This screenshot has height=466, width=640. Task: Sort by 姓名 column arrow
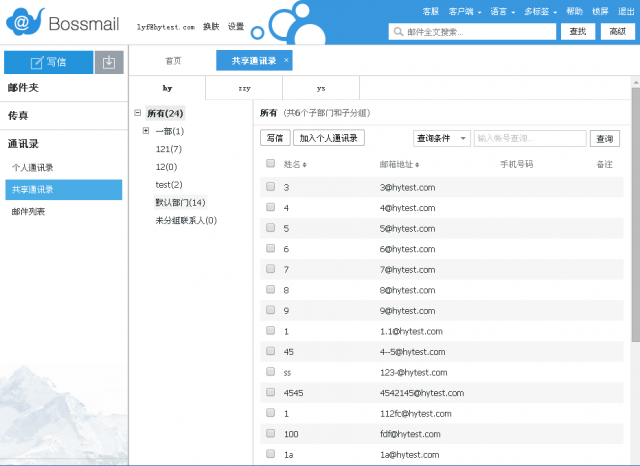[x=304, y=165]
